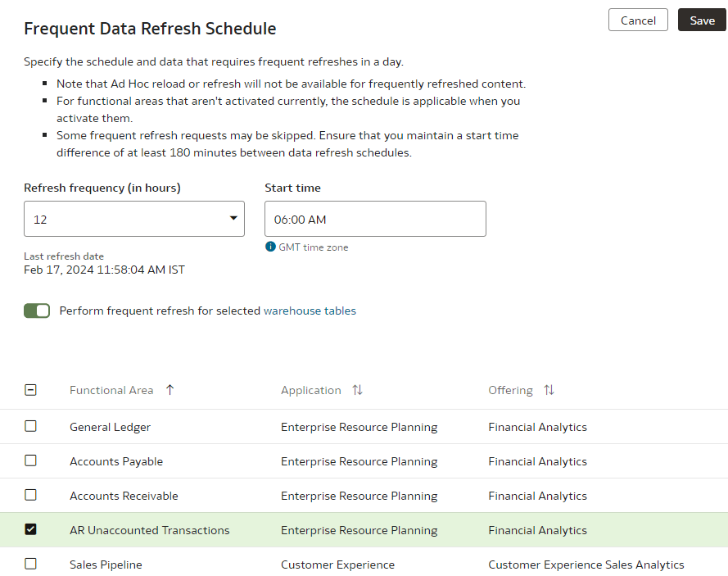Click the GMT time zone info icon

(x=270, y=247)
